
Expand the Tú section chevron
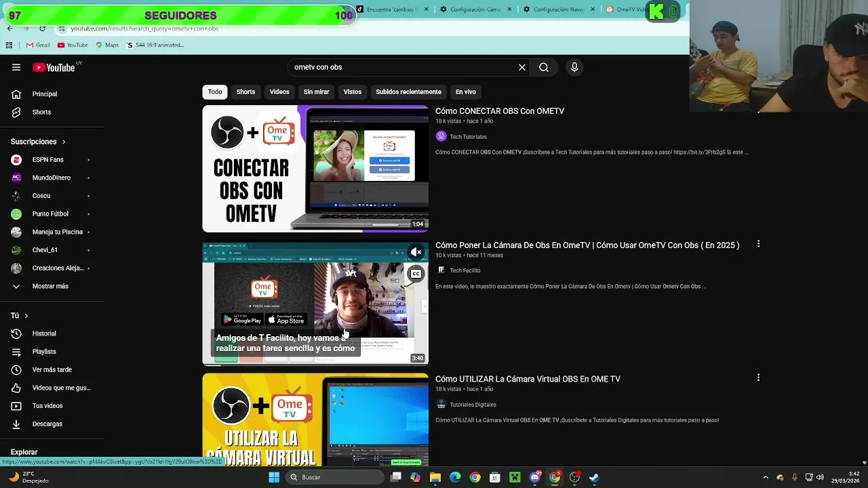pyautogui.click(x=26, y=316)
